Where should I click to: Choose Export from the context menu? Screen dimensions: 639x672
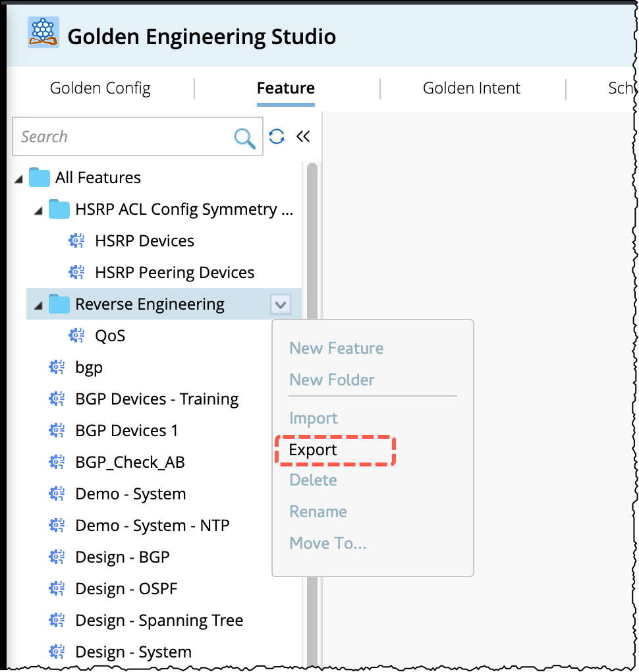tap(314, 450)
